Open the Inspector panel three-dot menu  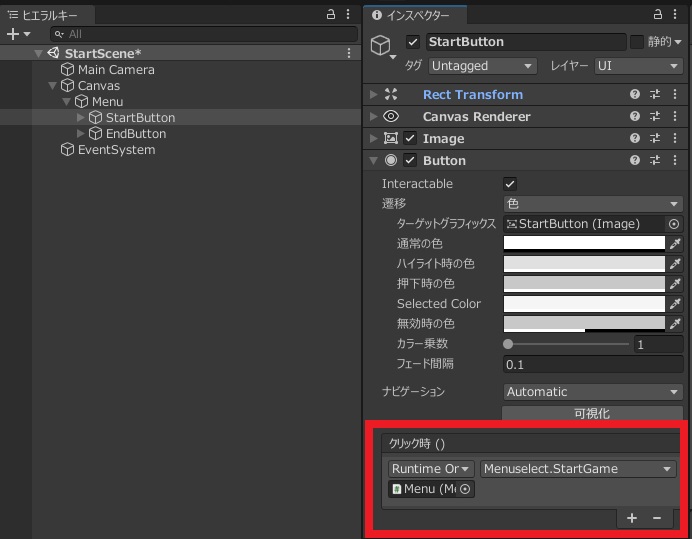pos(675,15)
